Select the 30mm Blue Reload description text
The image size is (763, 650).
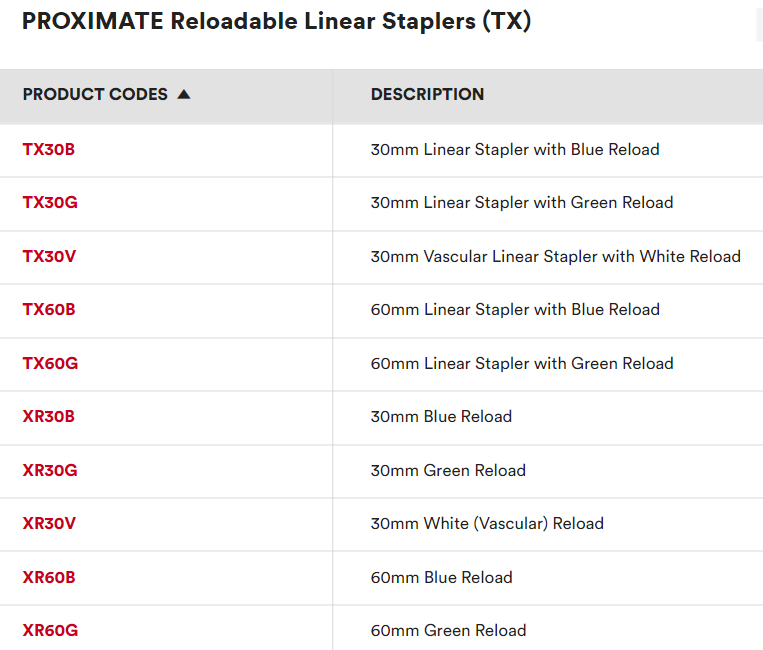point(441,416)
